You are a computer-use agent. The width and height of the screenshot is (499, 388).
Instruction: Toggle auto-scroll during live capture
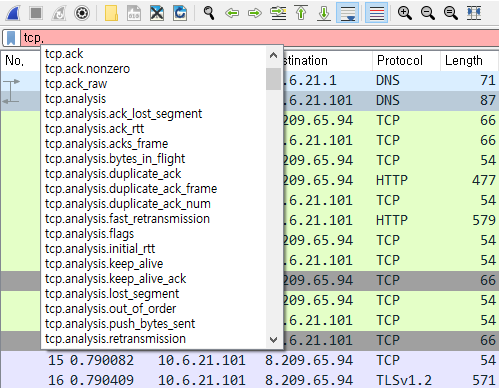(347, 13)
